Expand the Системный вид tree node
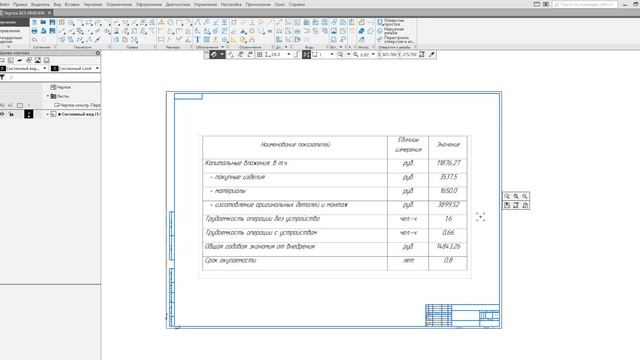 [x=48, y=114]
